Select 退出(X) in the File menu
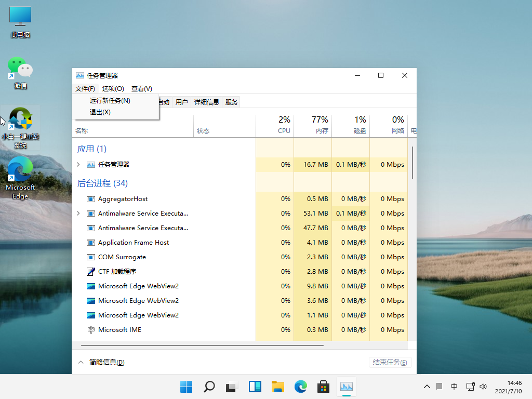 (x=100, y=112)
